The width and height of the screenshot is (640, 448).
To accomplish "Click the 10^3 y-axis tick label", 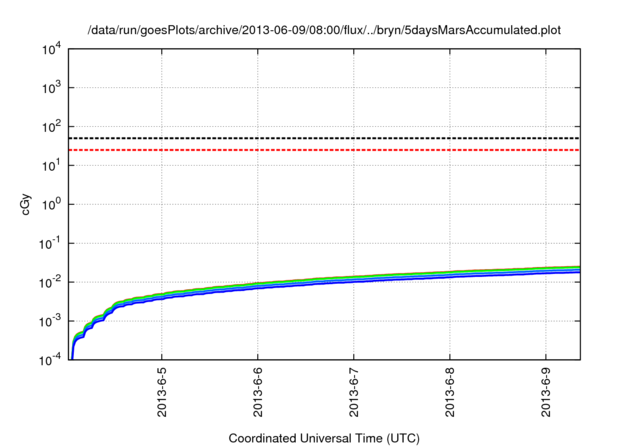I will coord(51,88).
